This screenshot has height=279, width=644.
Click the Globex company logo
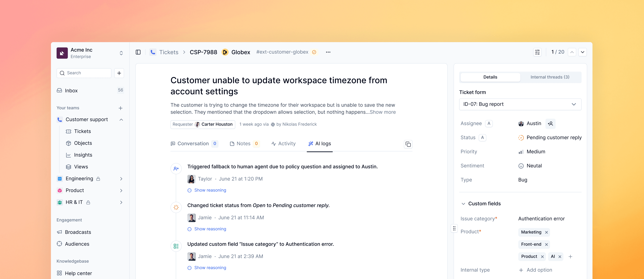pos(225,52)
